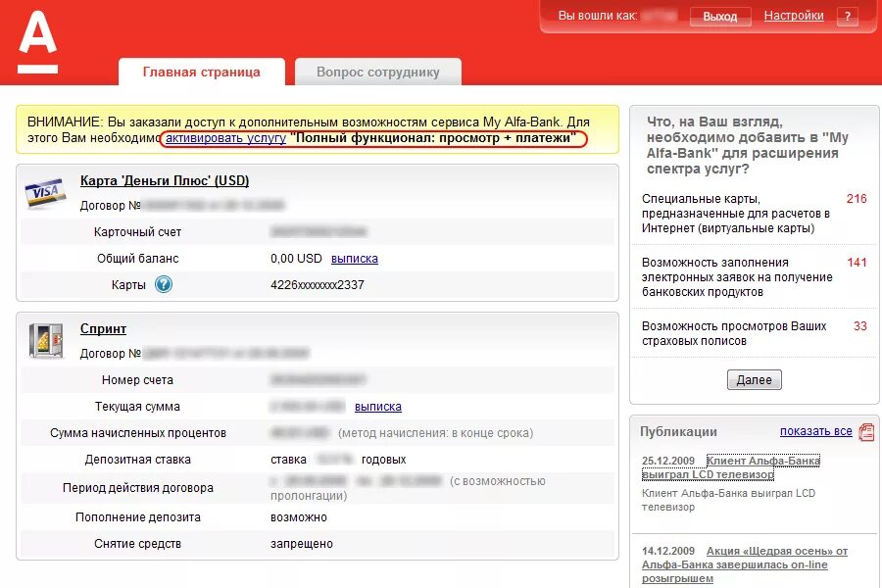882x588 pixels.
Task: Click the Депозитная ставка label
Action: (x=138, y=460)
